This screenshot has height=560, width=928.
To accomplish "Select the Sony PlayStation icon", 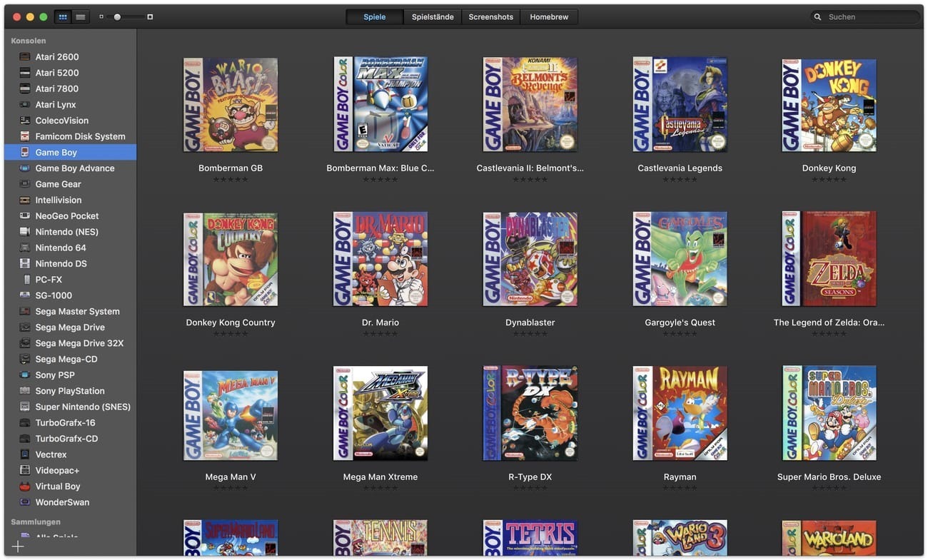I will coord(25,391).
